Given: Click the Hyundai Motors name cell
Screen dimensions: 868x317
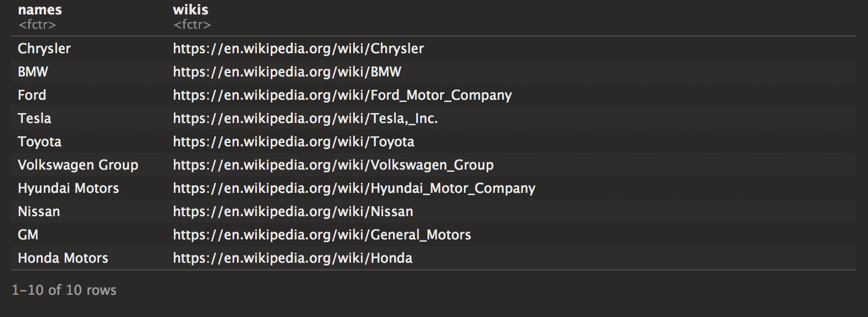Looking at the screenshot, I should point(68,188).
